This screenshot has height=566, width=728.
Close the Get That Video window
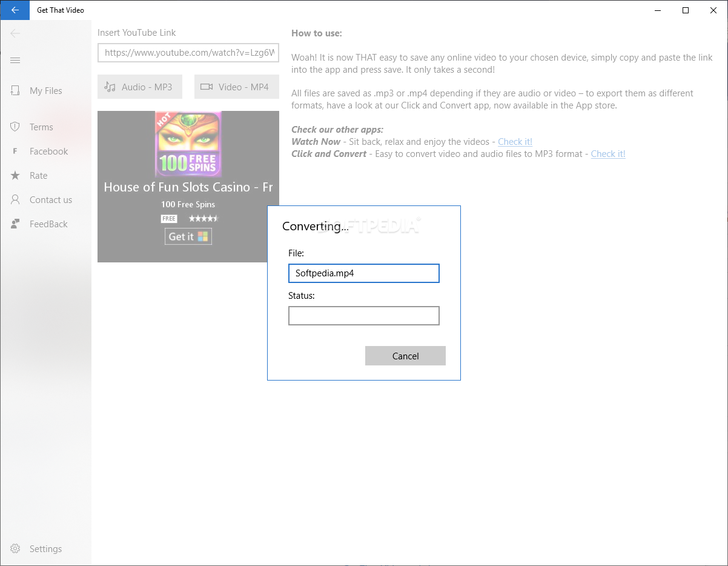(713, 10)
